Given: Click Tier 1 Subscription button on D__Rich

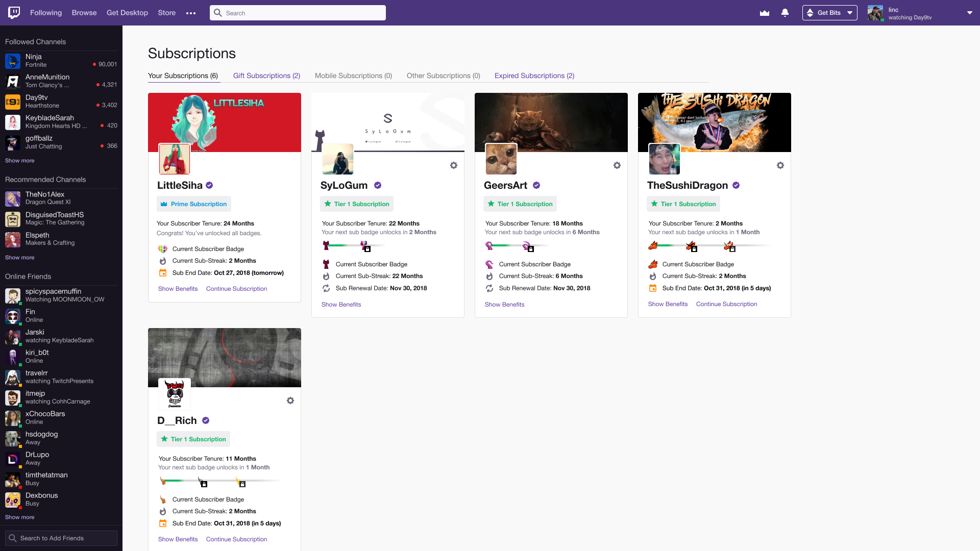Looking at the screenshot, I should (x=193, y=439).
